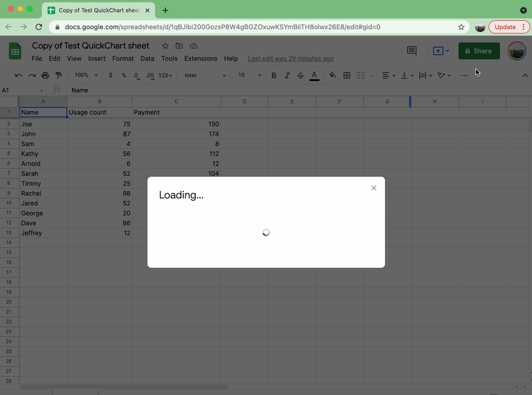Select cell A3 containing John
This screenshot has width=532, height=395.
tap(43, 134)
